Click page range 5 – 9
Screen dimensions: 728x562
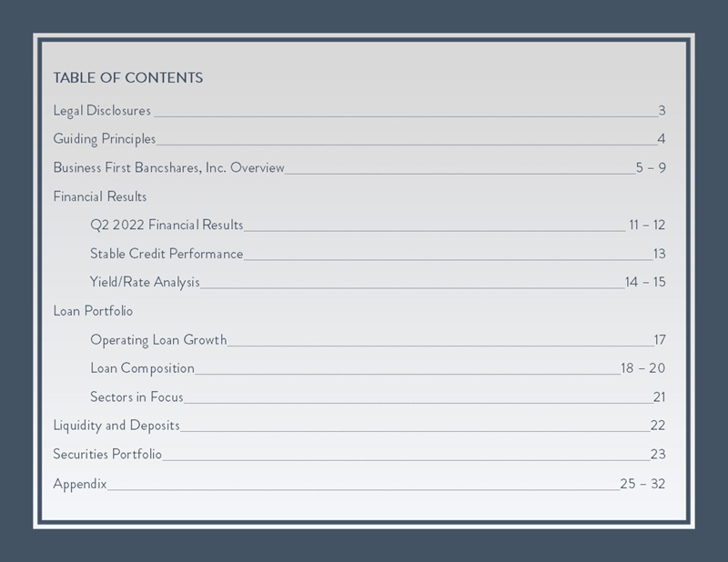point(651,167)
